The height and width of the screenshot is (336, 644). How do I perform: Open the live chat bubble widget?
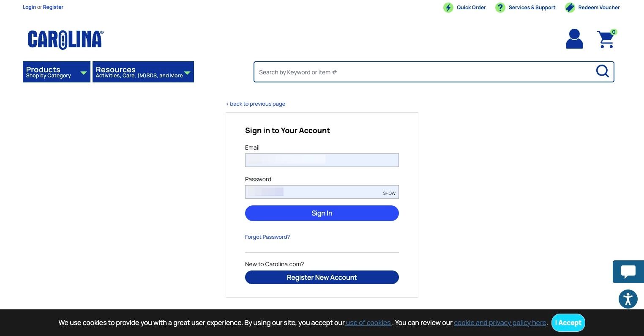coord(628,272)
